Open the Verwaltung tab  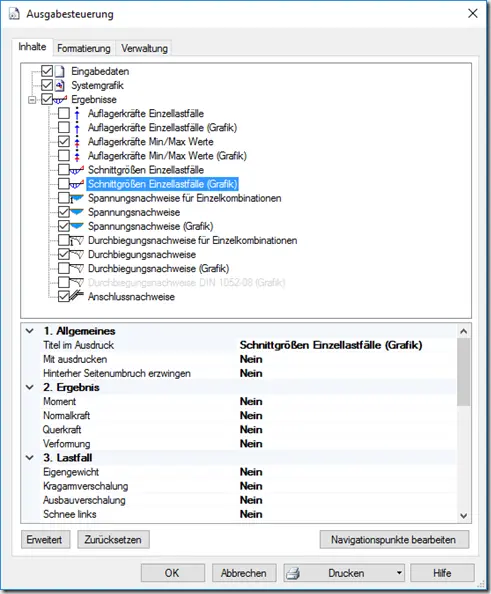[x=144, y=48]
